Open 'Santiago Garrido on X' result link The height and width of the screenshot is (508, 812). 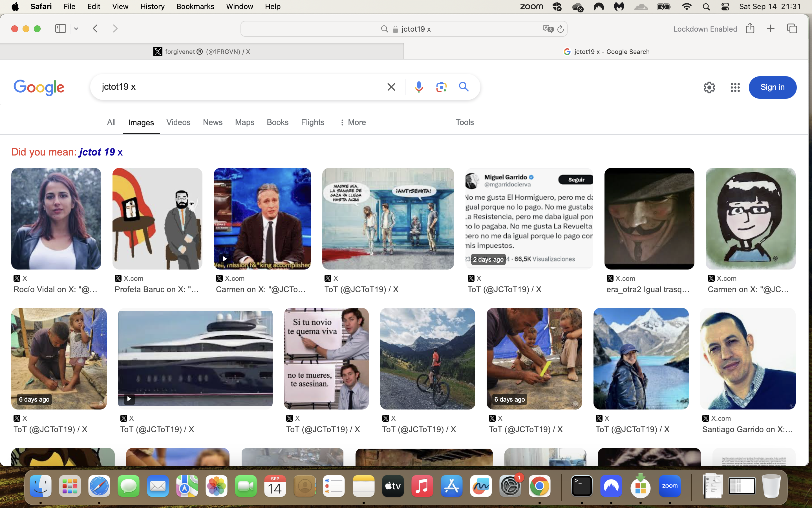coord(747,429)
